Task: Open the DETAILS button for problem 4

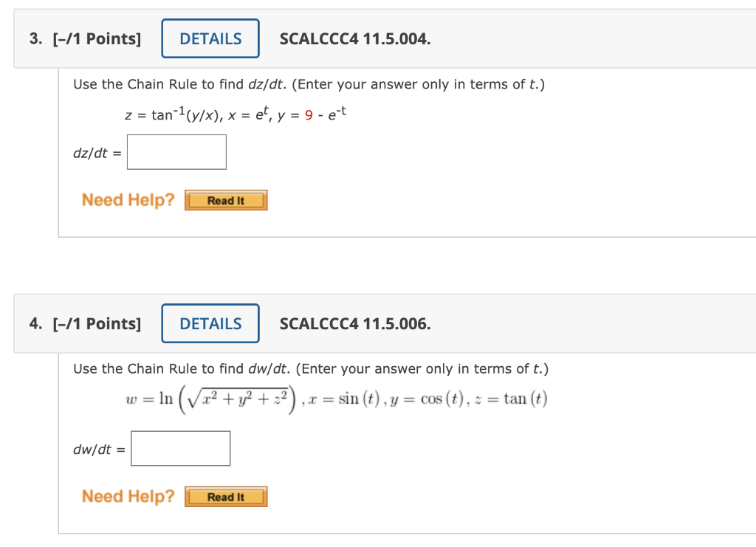Action: coord(210,323)
